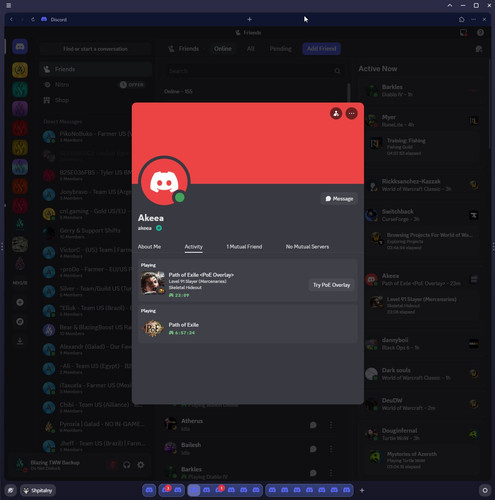
Task: Click the plus icon in bottom taskbar
Action: coord(362,490)
